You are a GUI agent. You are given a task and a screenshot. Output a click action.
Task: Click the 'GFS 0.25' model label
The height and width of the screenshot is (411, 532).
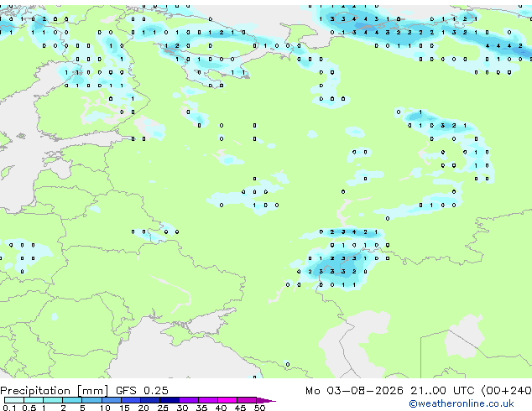(142, 390)
